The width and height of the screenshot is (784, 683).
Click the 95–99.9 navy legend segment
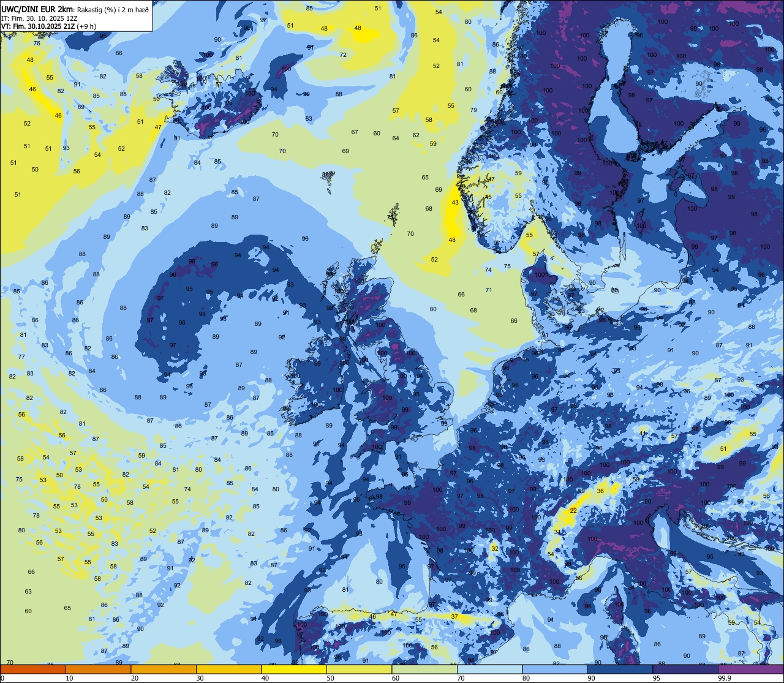coord(685,670)
